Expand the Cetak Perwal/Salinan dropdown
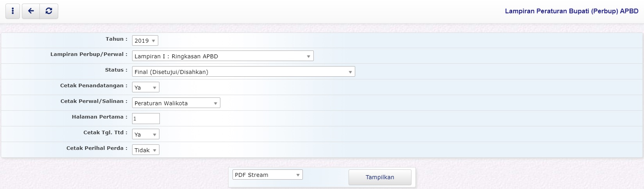 coord(176,103)
